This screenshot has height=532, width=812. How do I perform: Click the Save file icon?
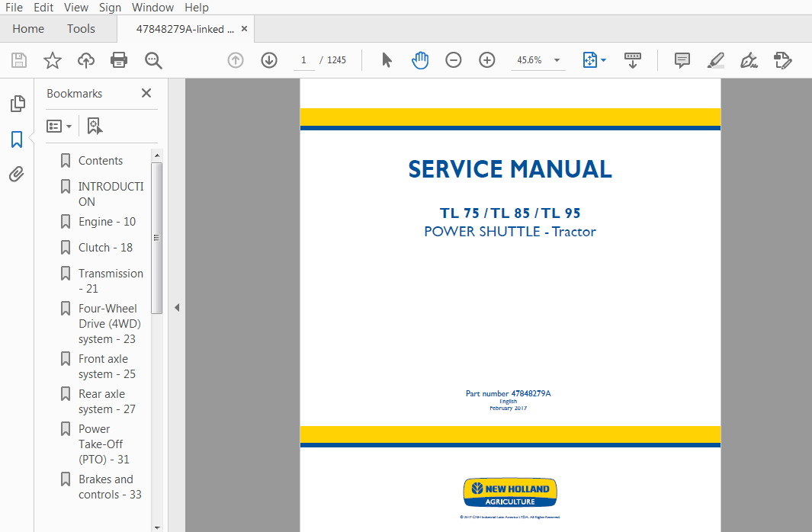(x=19, y=60)
